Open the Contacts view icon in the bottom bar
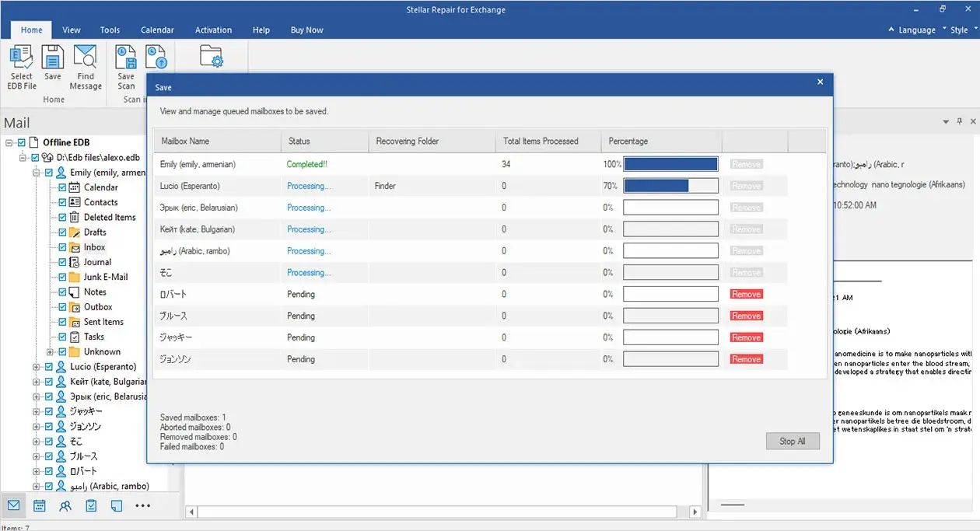980x531 pixels. (x=65, y=505)
